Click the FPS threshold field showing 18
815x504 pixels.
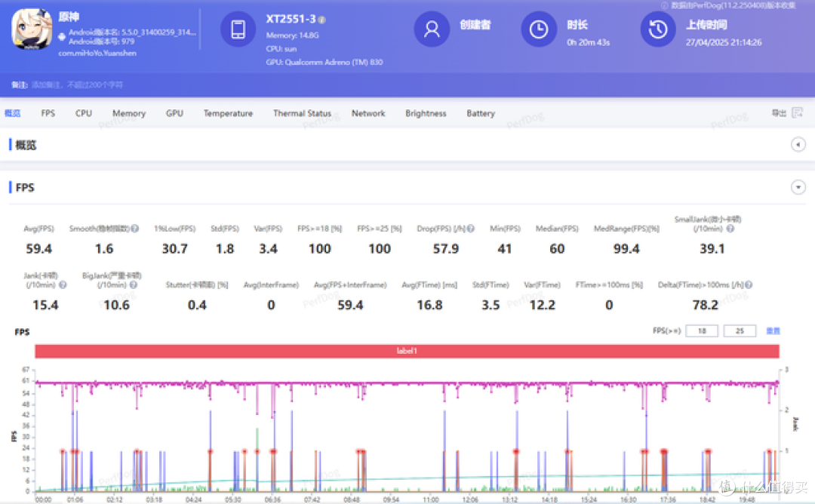click(x=702, y=331)
